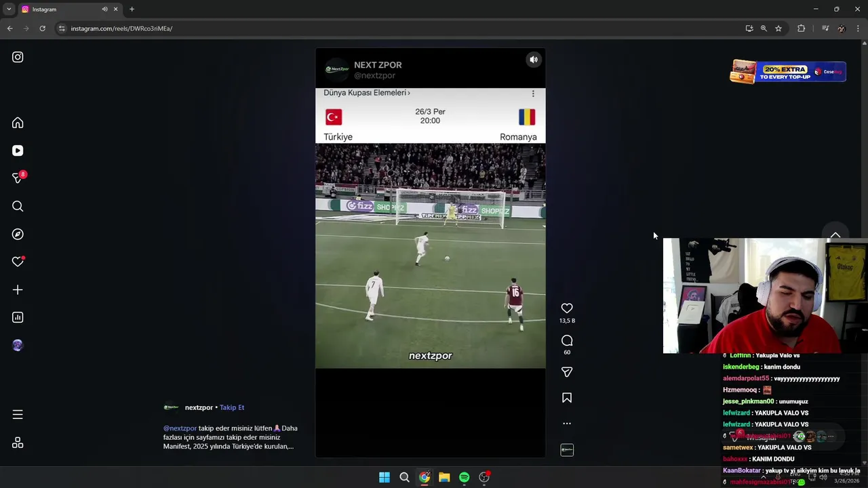868x488 pixels.
Task: Save the reel with bookmark icon
Action: 567,398
